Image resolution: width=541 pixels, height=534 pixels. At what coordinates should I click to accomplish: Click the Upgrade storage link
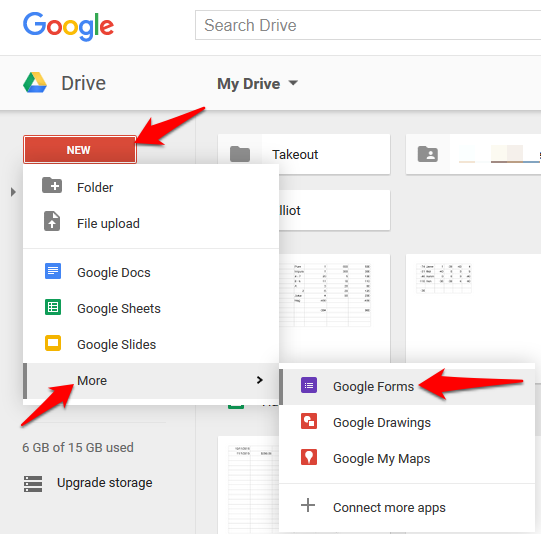point(105,483)
